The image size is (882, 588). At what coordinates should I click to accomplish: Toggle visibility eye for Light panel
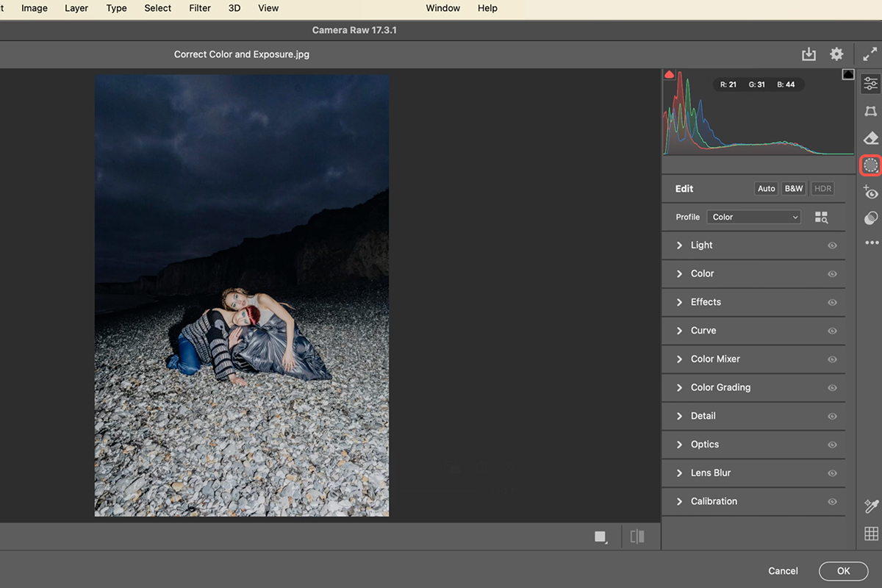832,245
